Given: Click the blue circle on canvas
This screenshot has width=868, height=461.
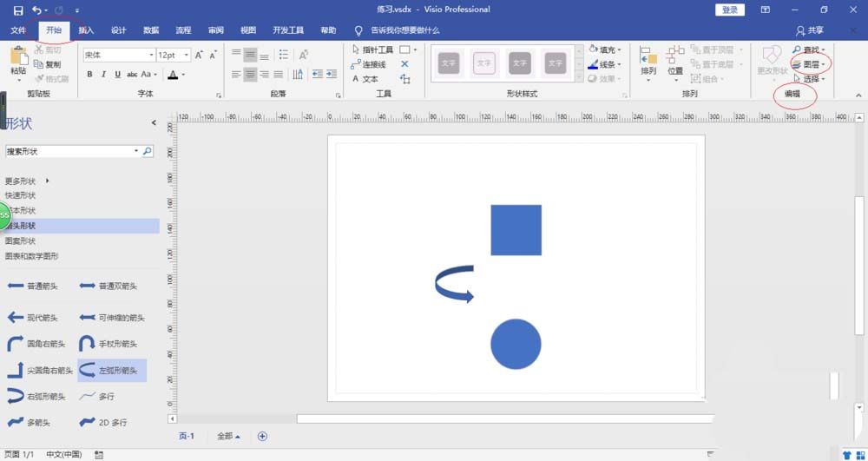Looking at the screenshot, I should pos(516,344).
